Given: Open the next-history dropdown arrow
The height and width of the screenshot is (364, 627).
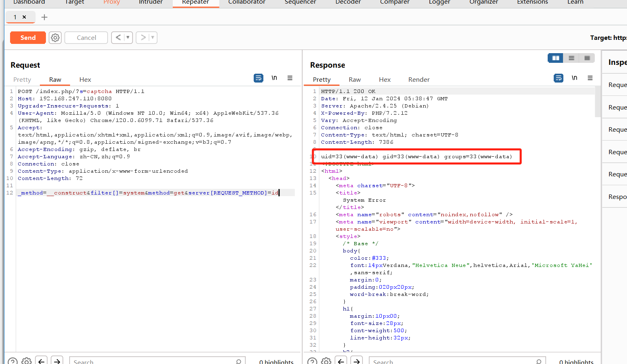Looking at the screenshot, I should 153,37.
